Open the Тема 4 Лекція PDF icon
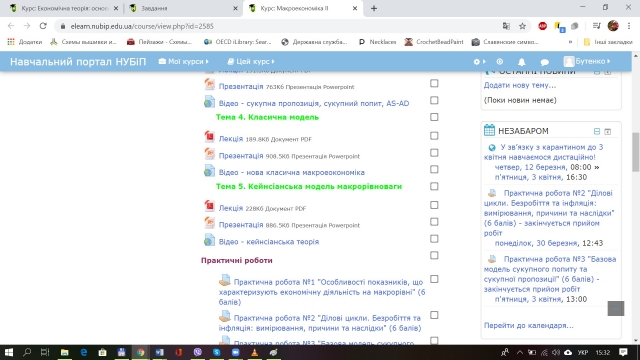Viewport: 640px width, 360px height. click(x=209, y=137)
